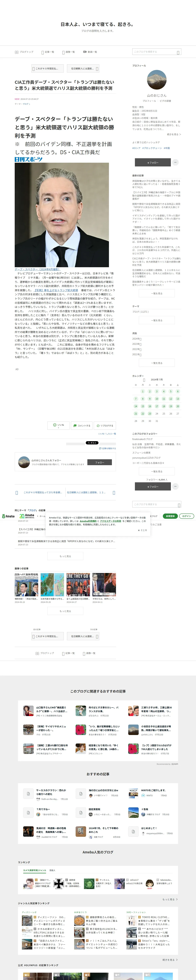Click 一覧を見る under テーマ section

click(x=157, y=320)
